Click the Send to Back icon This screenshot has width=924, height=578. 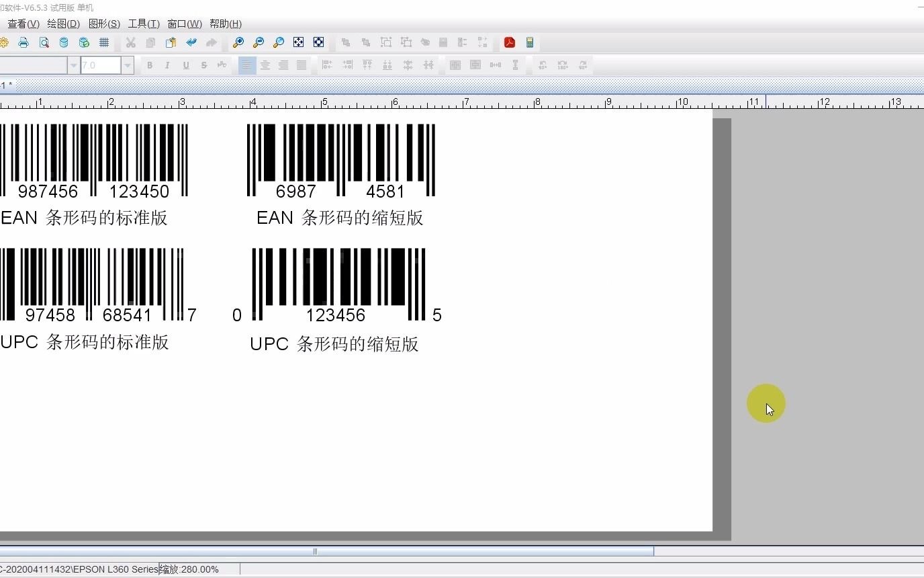pos(366,42)
